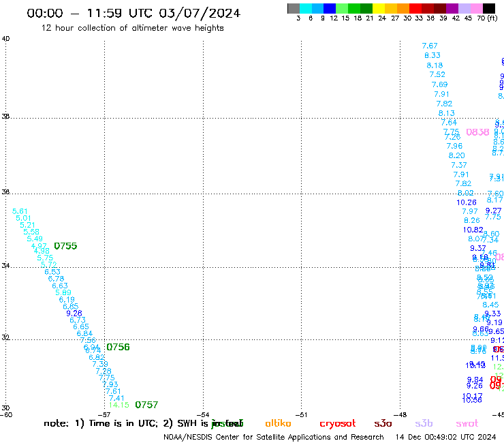504x443 pixels.
Task: Click the 6.84 wave height value
Action: [84, 334]
